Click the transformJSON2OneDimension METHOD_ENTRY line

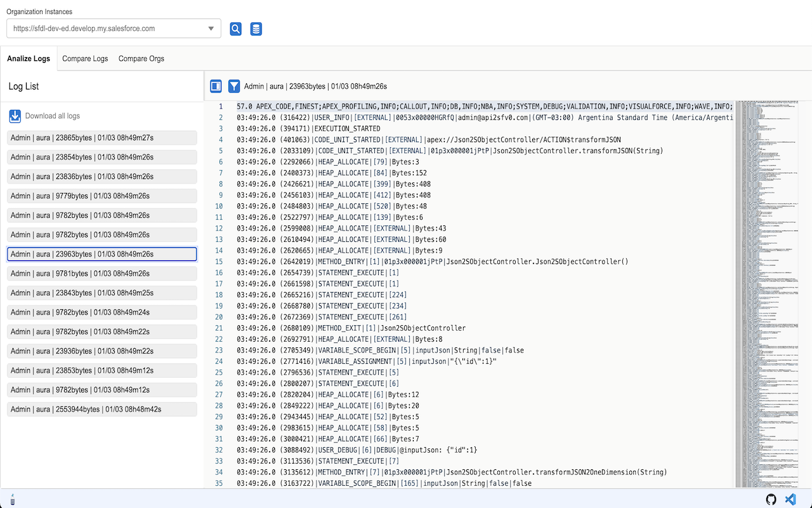pos(452,472)
